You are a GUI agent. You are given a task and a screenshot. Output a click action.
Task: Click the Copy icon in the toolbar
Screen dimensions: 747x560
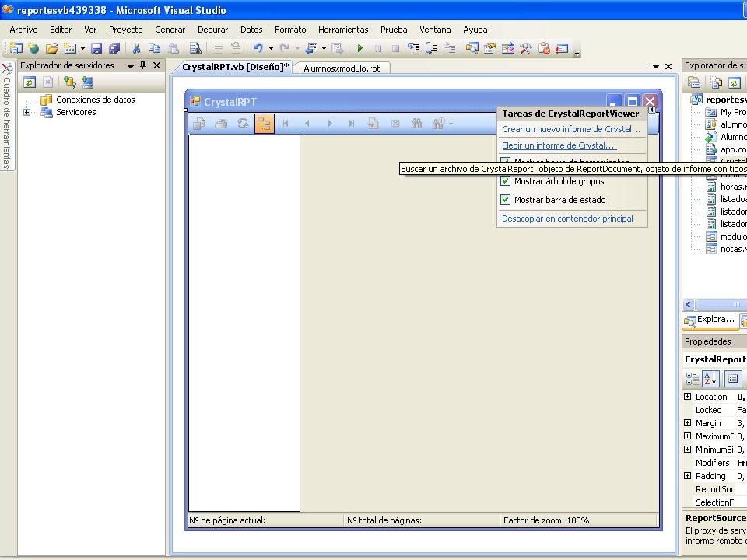(154, 48)
